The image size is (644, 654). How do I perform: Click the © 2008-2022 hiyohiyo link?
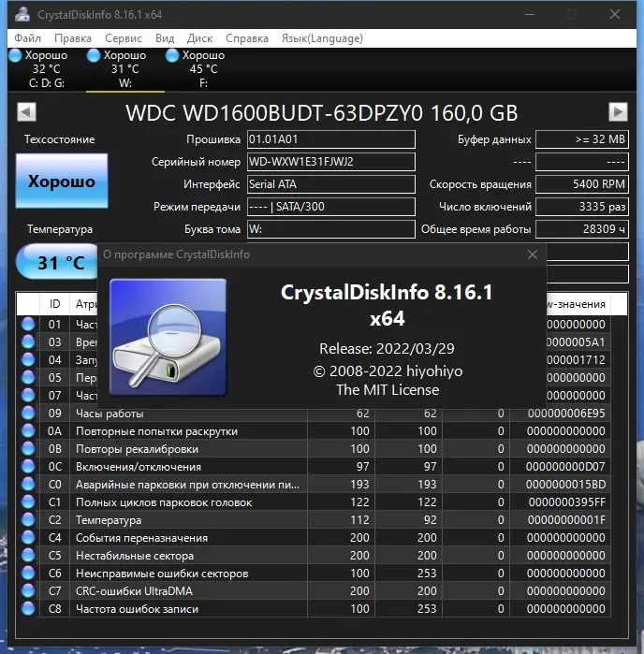[x=388, y=371]
